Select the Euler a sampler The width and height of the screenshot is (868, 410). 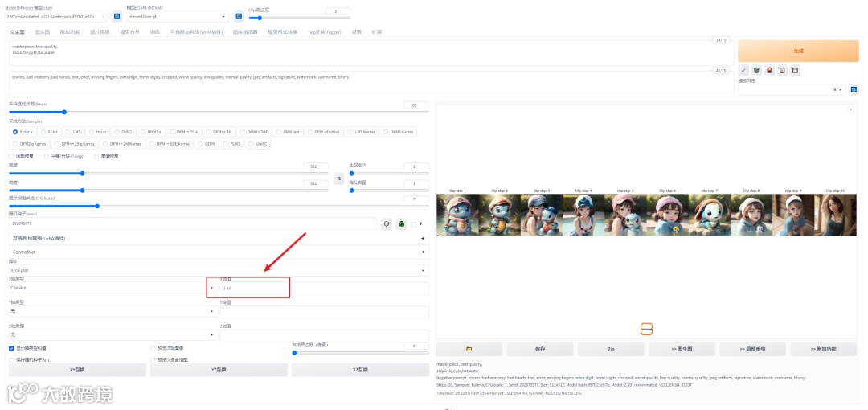(x=23, y=132)
